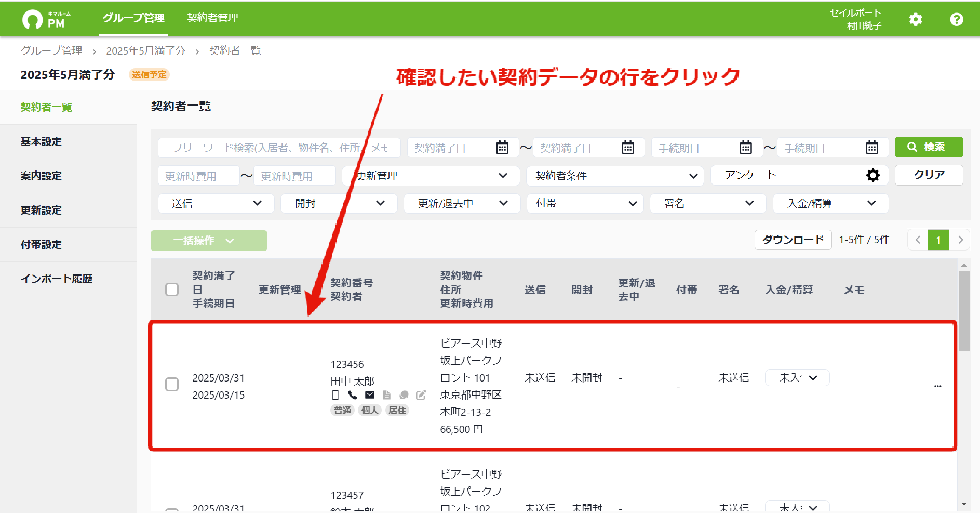Click 66,500 円 renewal fee cell
Viewport: 980px width, 513px height.
coord(462,429)
